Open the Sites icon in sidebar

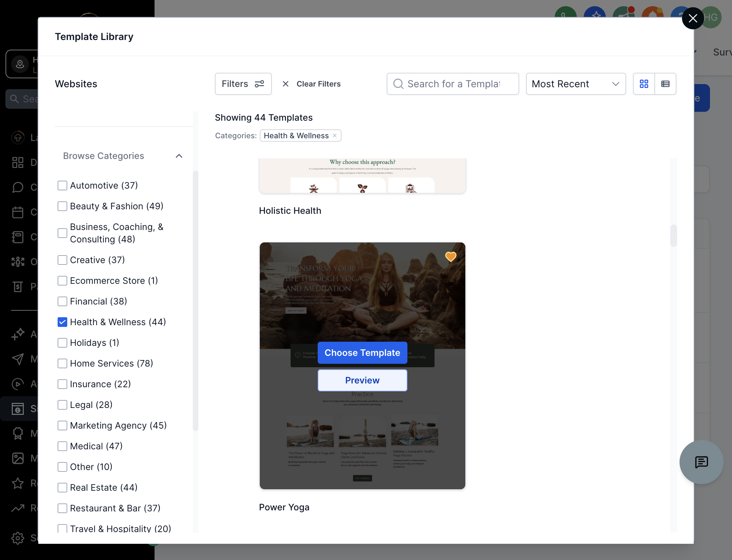[18, 409]
